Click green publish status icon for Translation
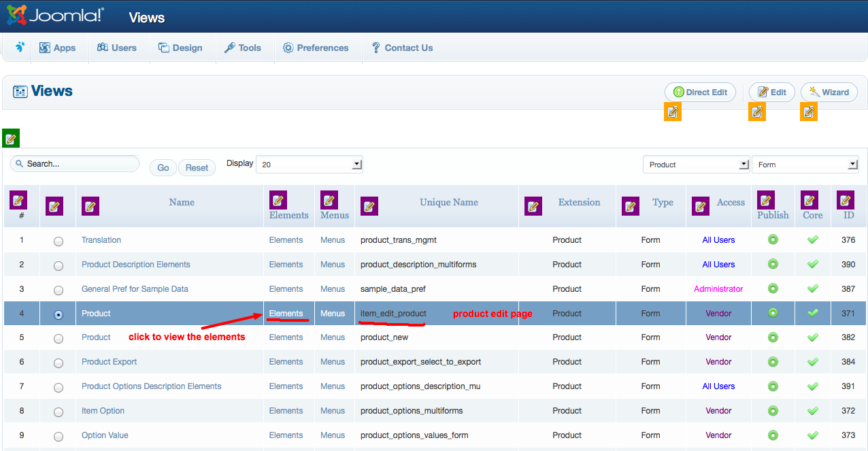 point(773,239)
